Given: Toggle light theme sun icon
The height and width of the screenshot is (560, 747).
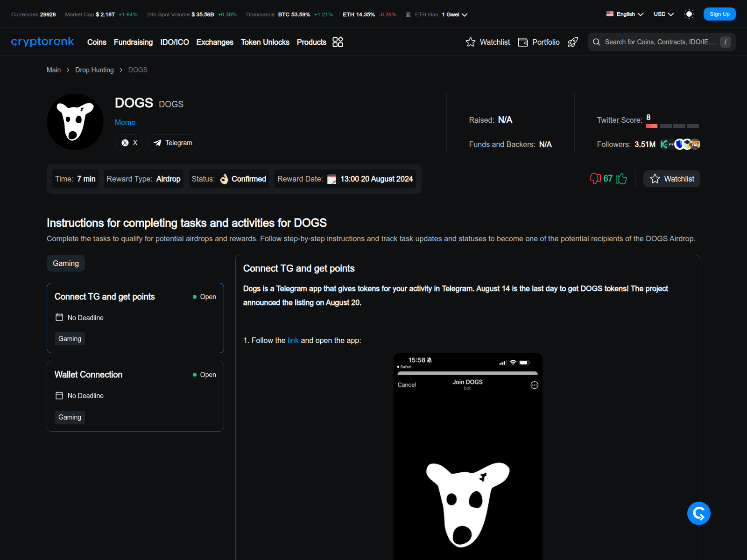Looking at the screenshot, I should point(689,14).
